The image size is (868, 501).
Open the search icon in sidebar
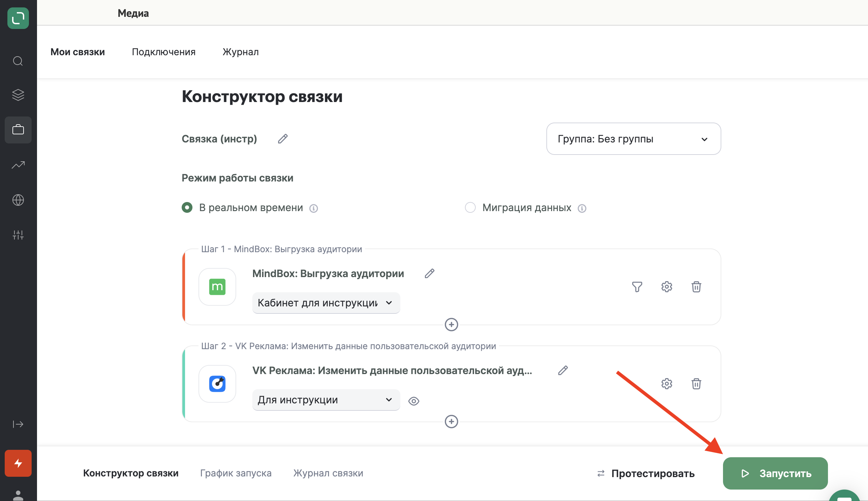coord(18,61)
